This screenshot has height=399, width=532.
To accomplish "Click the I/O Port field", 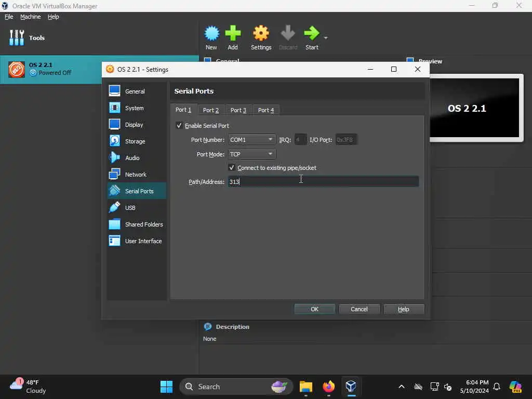I will pyautogui.click(x=345, y=139).
